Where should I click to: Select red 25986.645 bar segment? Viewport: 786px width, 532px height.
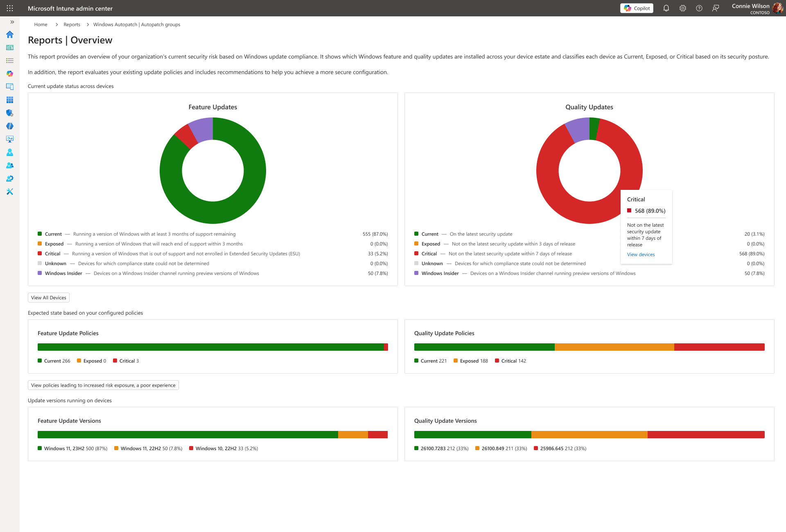[x=706, y=435]
